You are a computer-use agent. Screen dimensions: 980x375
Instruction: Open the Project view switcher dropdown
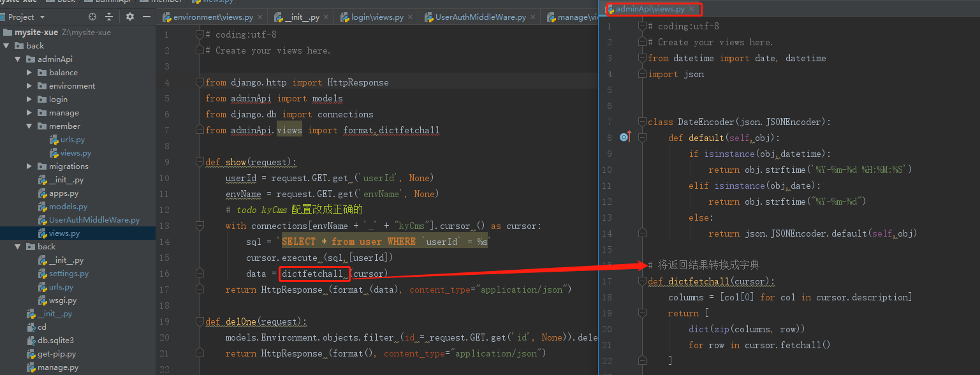[43, 17]
